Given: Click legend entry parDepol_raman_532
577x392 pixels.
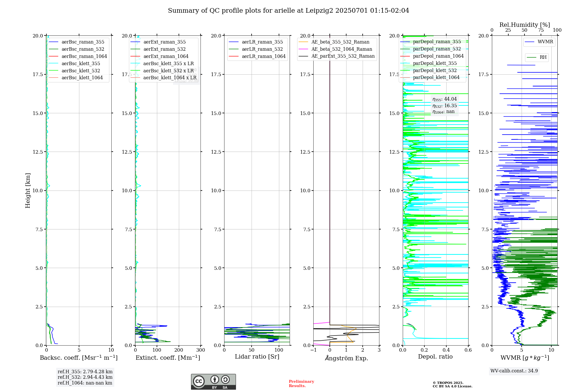Looking at the screenshot, I should [437, 49].
